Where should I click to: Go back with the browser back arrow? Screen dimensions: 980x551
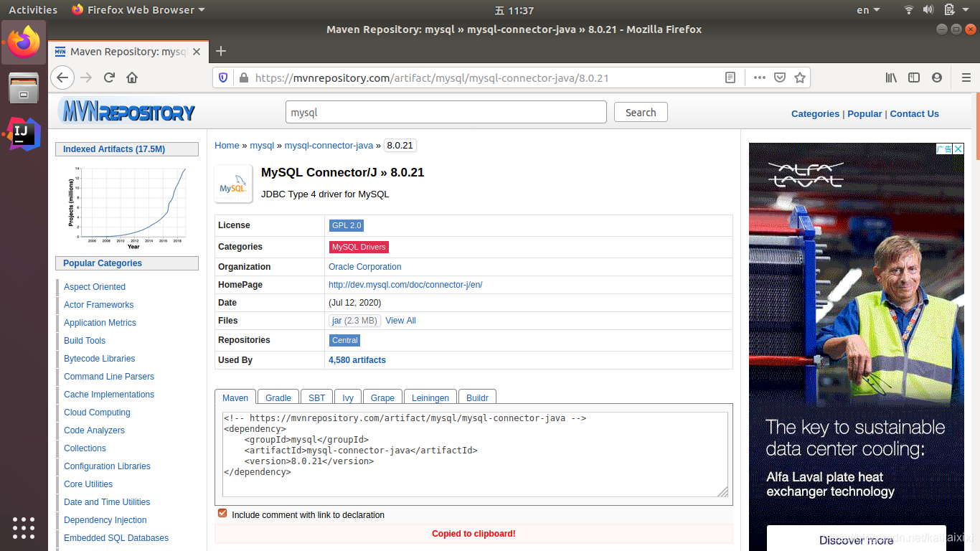[62, 77]
